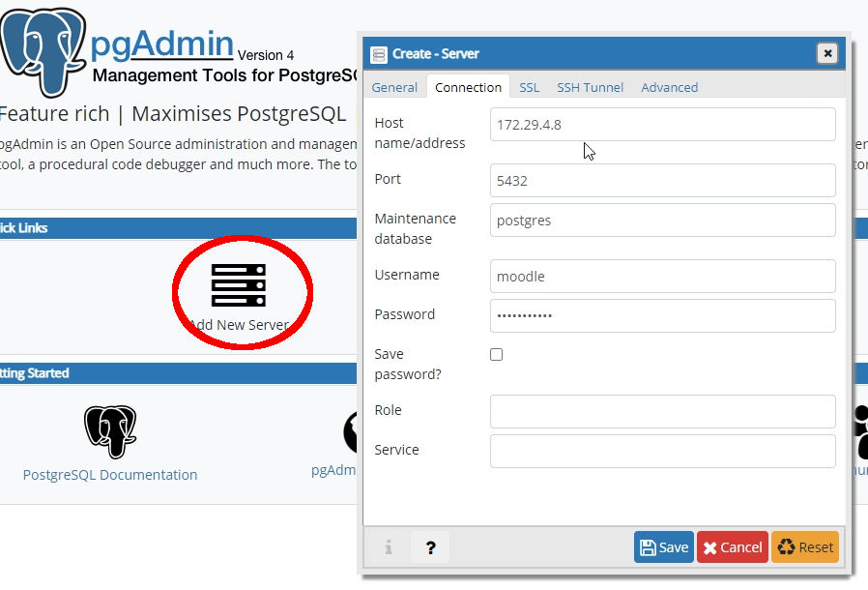The height and width of the screenshot is (590, 868).
Task: Switch to the SSH Tunnel tab
Action: tap(590, 87)
